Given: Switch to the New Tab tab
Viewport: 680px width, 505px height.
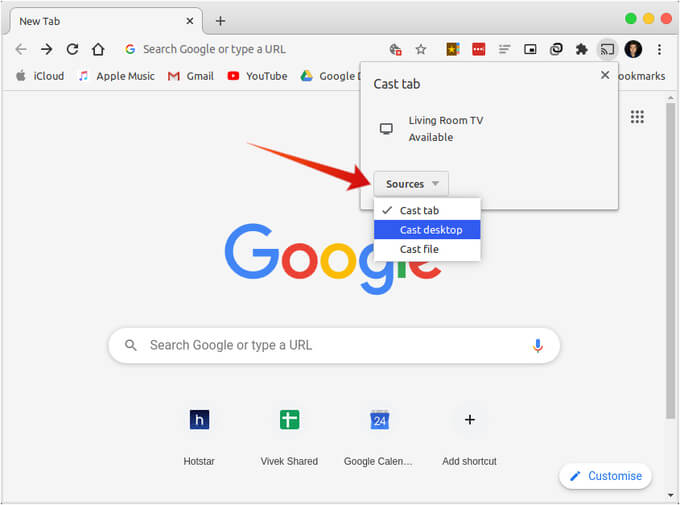Looking at the screenshot, I should click(104, 21).
